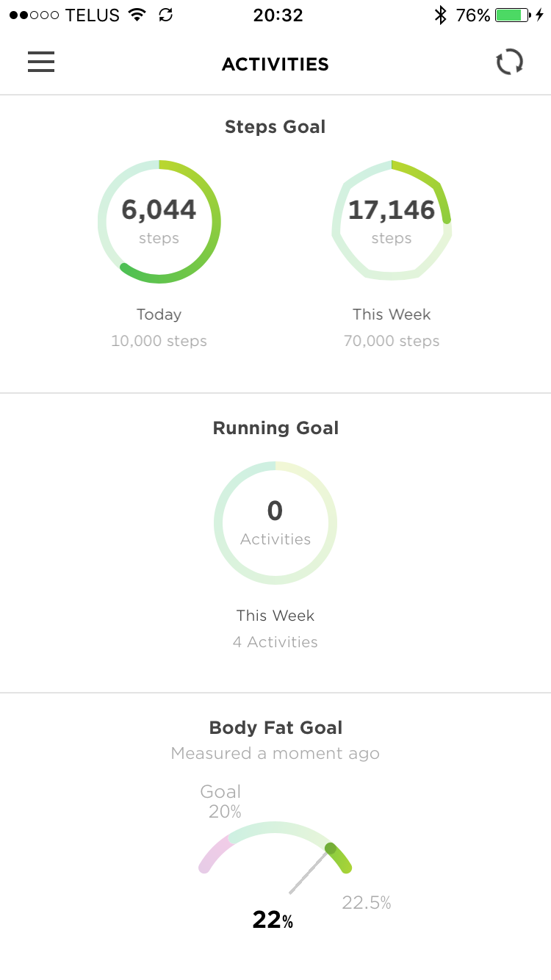551x980 pixels.
Task: Open today's 6,044 steps ring
Action: click(159, 221)
